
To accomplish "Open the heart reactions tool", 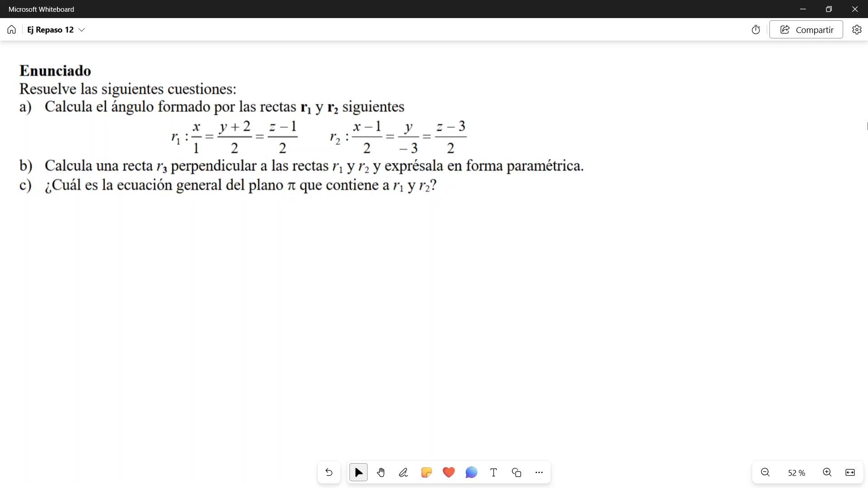I will [449, 473].
